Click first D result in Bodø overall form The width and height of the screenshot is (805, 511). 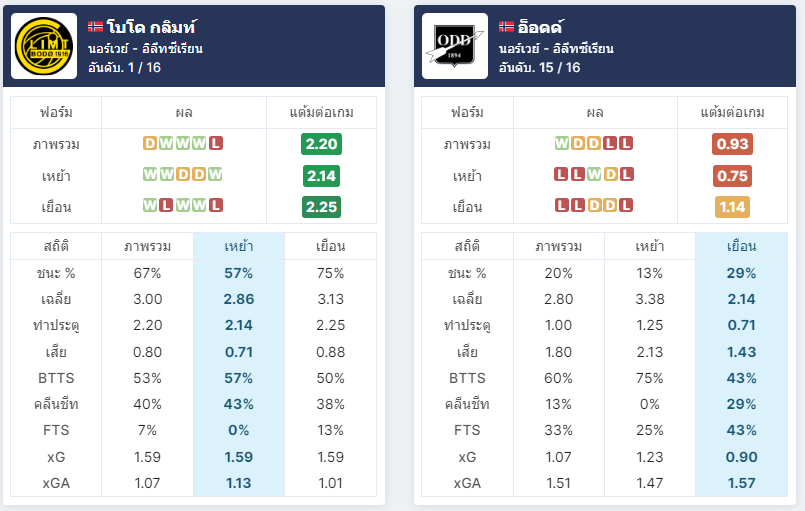[x=150, y=143]
